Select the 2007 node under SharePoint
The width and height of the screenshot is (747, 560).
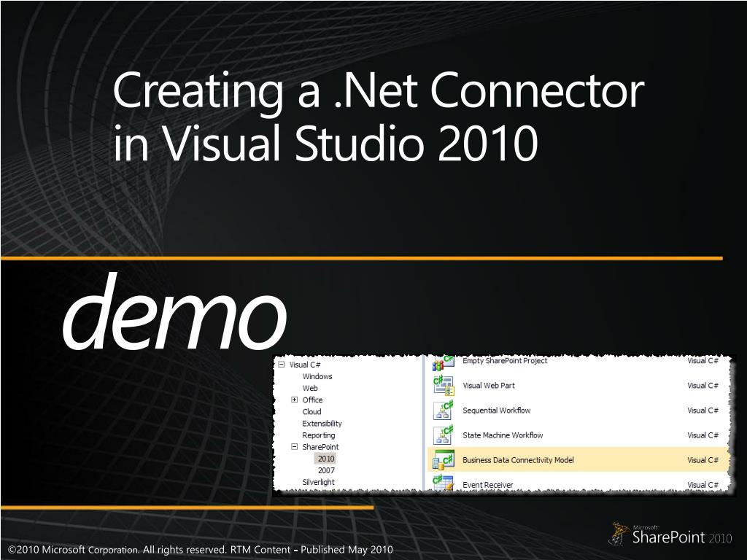[x=326, y=470]
